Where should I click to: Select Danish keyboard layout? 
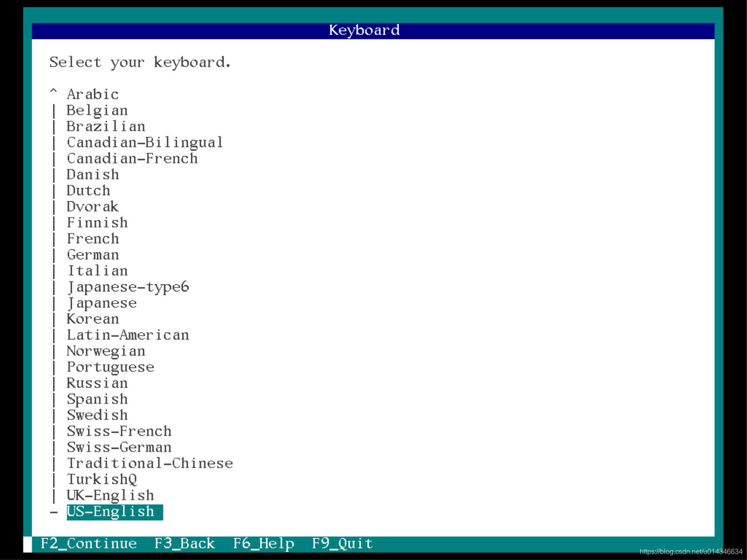[x=93, y=175]
